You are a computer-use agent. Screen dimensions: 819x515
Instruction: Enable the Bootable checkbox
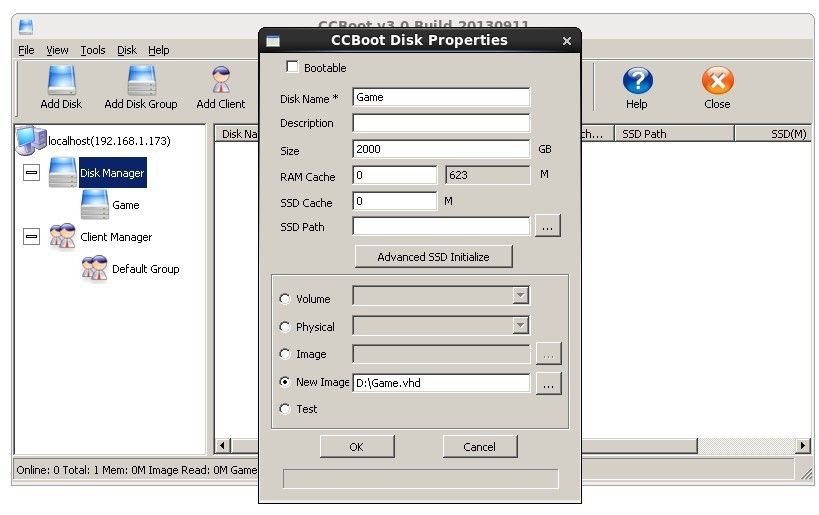tap(292, 67)
